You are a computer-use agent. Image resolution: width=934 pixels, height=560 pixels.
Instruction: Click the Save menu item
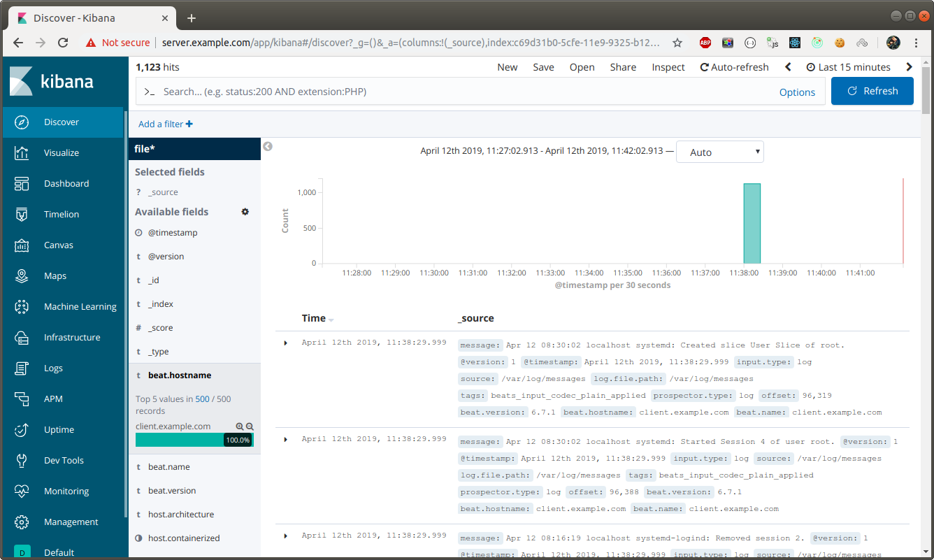pos(543,67)
